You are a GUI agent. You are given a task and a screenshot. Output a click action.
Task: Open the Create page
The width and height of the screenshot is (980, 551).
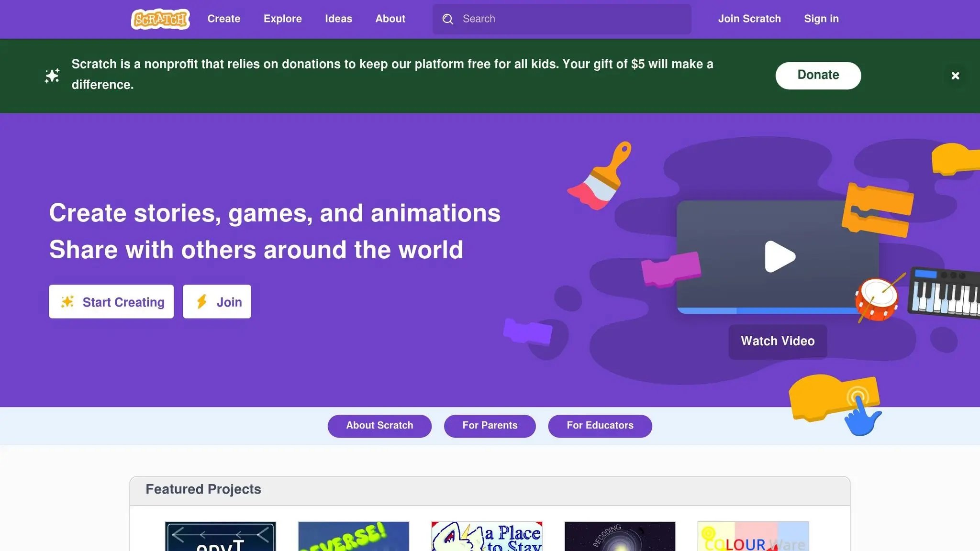[x=223, y=19]
